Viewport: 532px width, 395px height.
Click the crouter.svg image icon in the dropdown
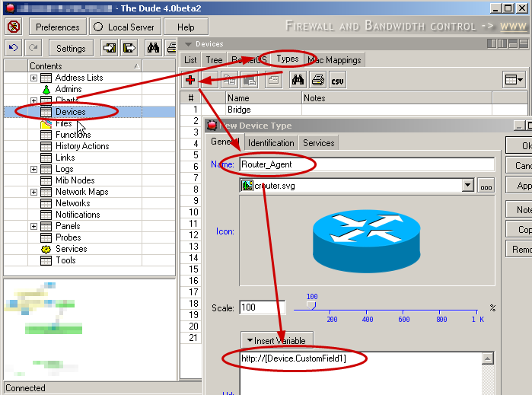click(x=247, y=186)
